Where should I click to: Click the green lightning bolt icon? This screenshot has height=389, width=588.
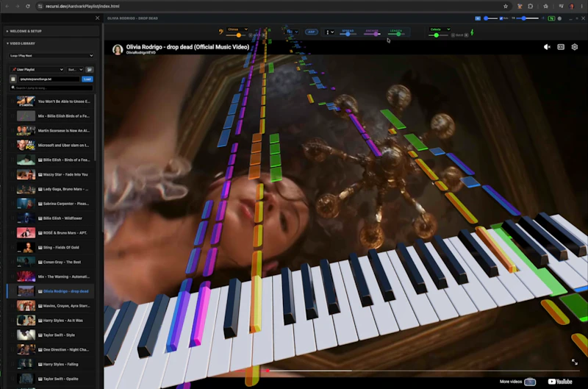pos(472,32)
